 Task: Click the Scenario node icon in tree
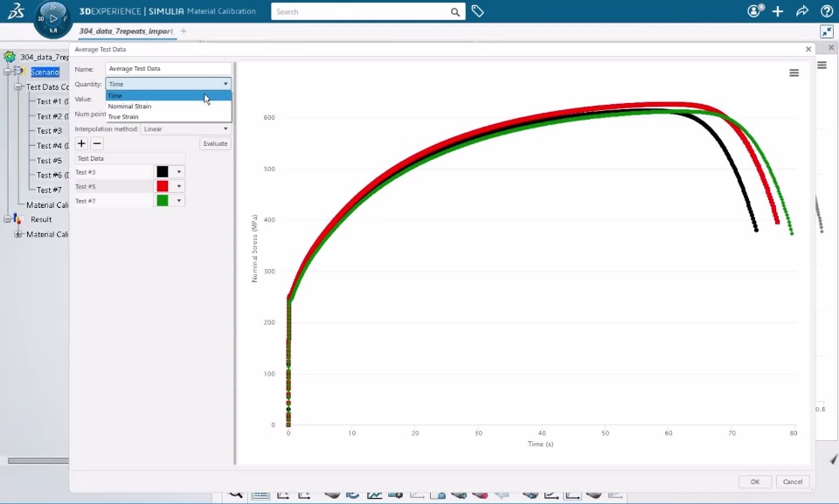coord(20,71)
